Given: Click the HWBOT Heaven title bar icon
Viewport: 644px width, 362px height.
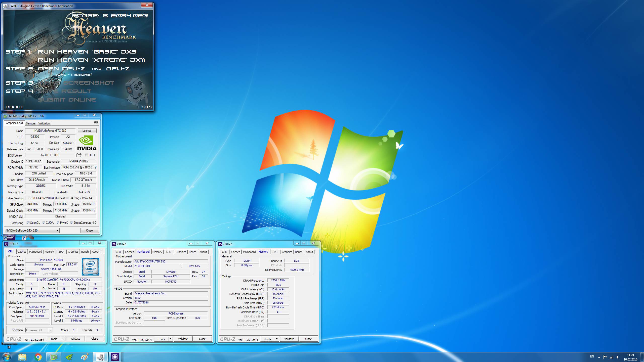Looking at the screenshot, I should click(x=6, y=6).
